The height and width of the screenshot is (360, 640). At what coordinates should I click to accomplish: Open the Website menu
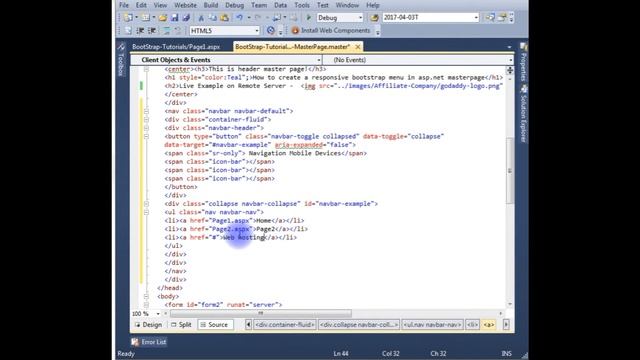(185, 5)
